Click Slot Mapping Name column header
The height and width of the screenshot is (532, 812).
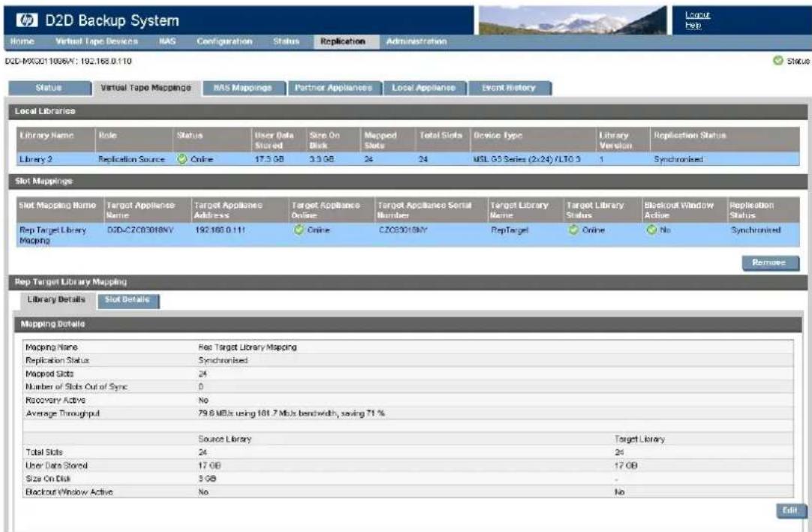coord(58,206)
